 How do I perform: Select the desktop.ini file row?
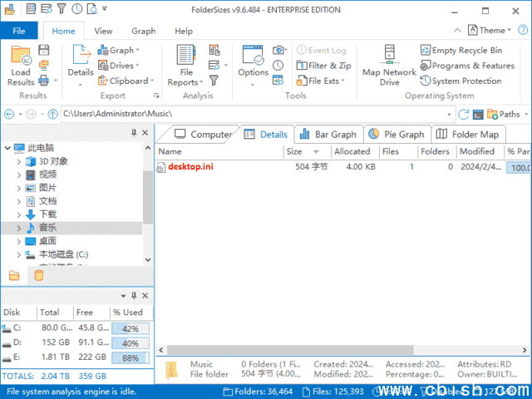[343, 167]
